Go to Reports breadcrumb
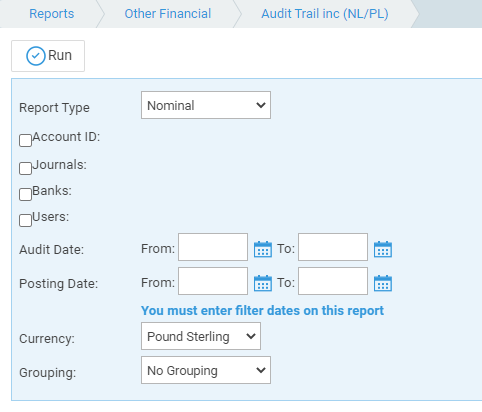Screen dimensions: 482x412 tap(52, 14)
